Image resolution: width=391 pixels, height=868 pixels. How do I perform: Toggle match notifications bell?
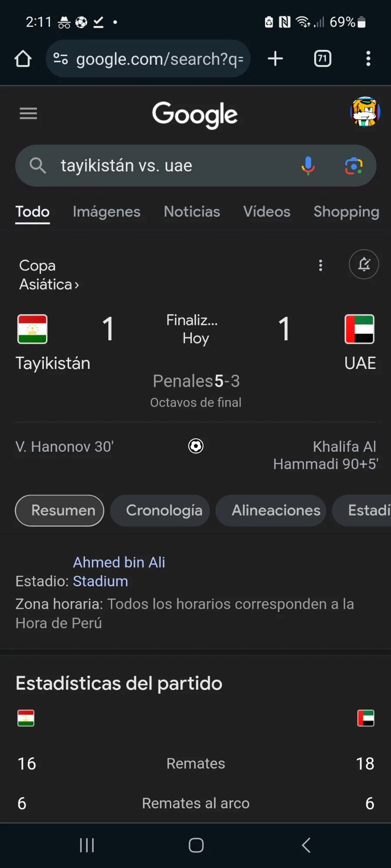point(364,264)
